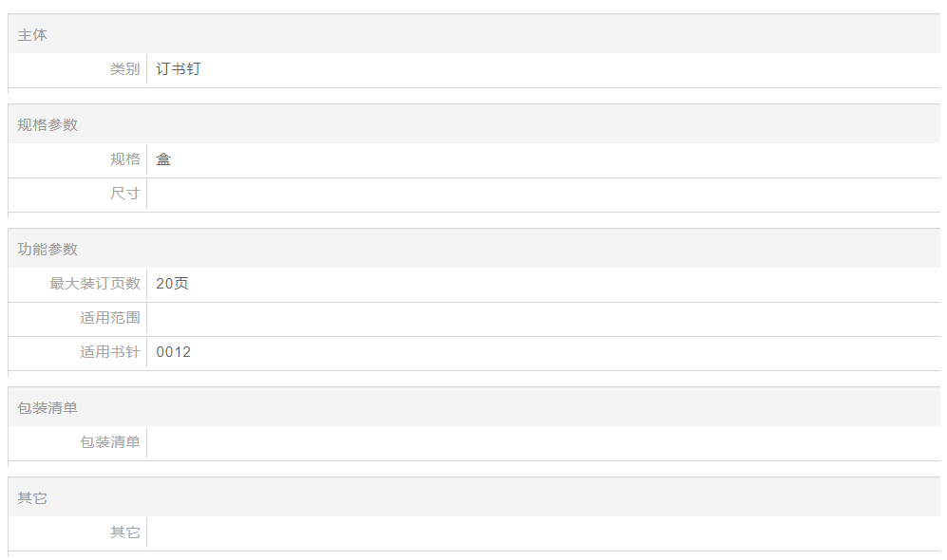Click the 最大装订页数 row label

pyautogui.click(x=95, y=284)
